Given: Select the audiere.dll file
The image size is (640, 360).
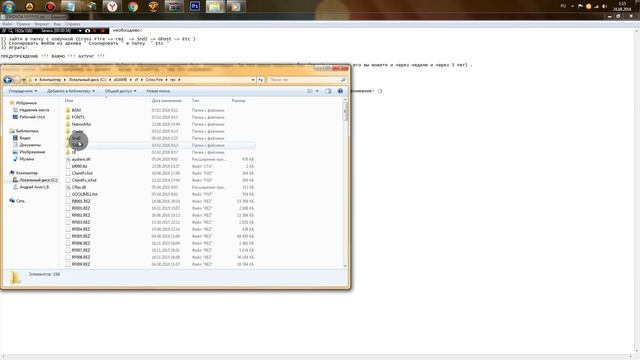Looking at the screenshot, I should pos(81,159).
